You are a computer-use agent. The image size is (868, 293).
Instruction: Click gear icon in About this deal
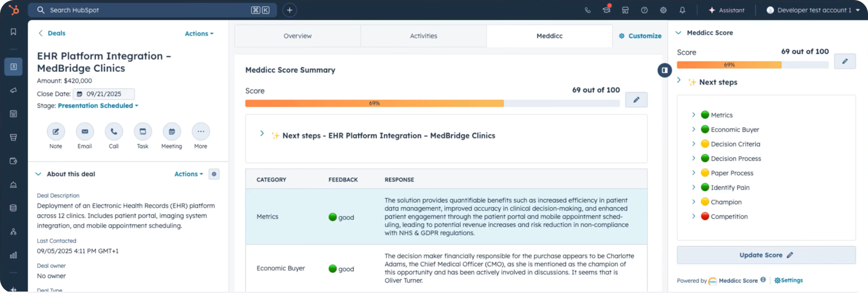[x=214, y=174]
